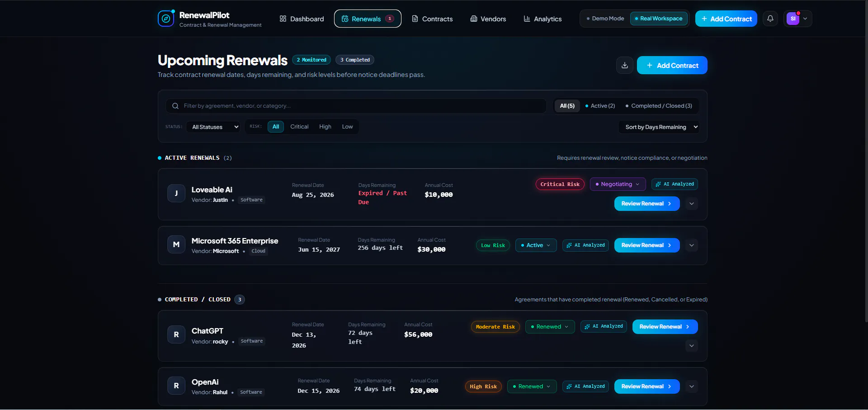Viewport: 868px width, 410px height.
Task: Select the All risk filter
Action: [276, 127]
